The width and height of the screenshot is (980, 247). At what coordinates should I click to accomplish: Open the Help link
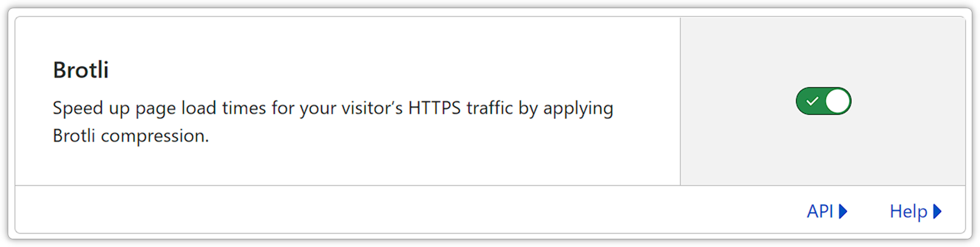coord(916,211)
